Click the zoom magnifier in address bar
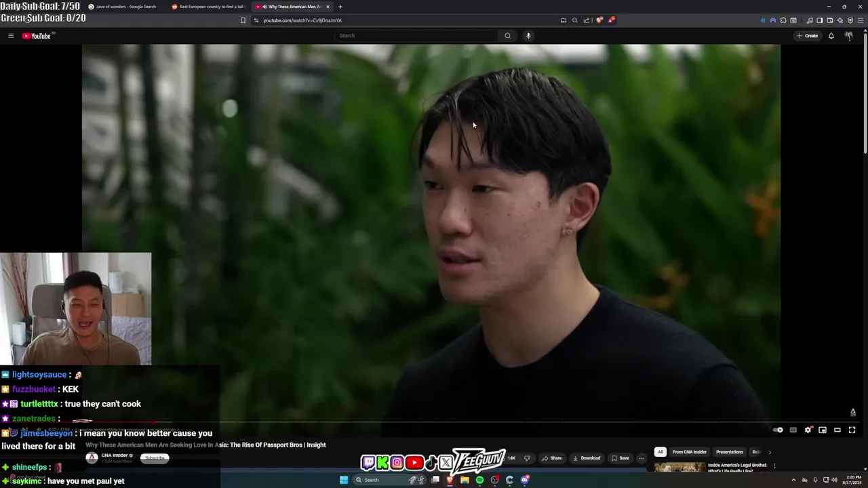Image resolution: width=868 pixels, height=488 pixels. point(575,20)
